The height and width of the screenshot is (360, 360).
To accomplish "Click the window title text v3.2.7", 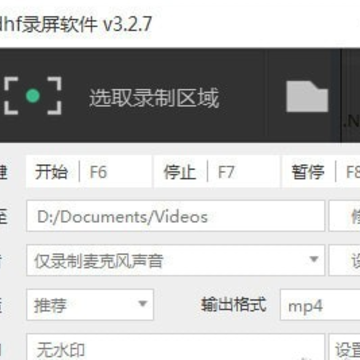I will pos(127,24).
